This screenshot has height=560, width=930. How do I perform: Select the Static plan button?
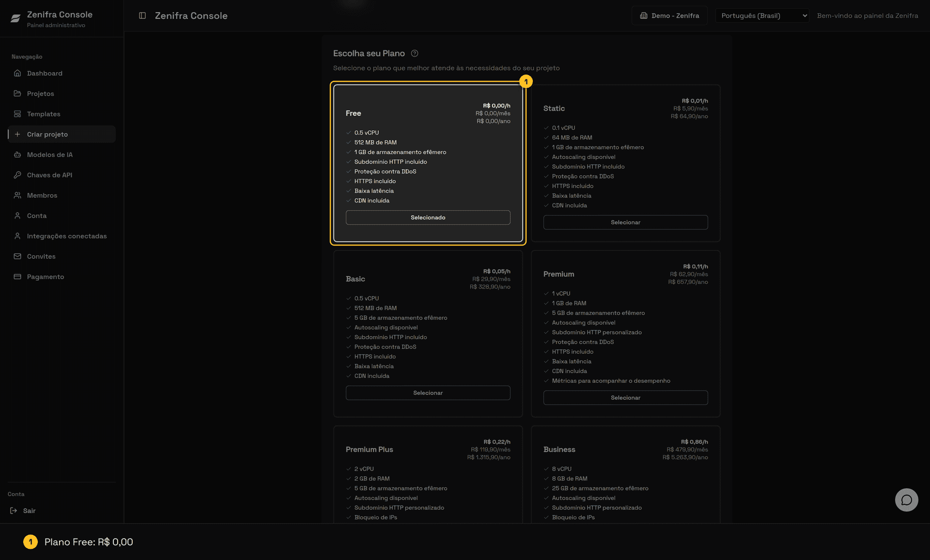point(625,222)
